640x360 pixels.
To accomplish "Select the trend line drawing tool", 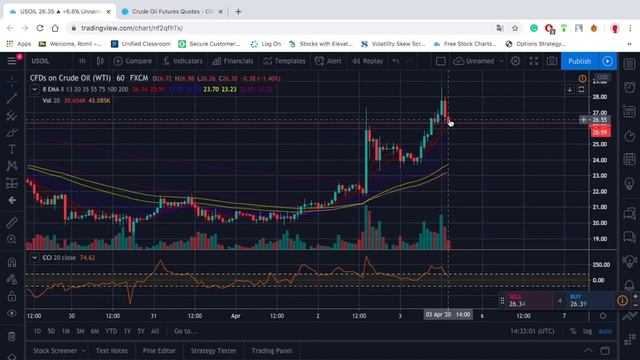I will point(12,98).
